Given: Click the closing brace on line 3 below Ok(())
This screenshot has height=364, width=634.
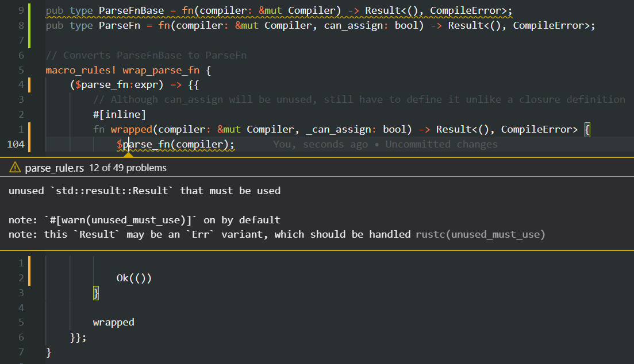Looking at the screenshot, I should coord(95,293).
